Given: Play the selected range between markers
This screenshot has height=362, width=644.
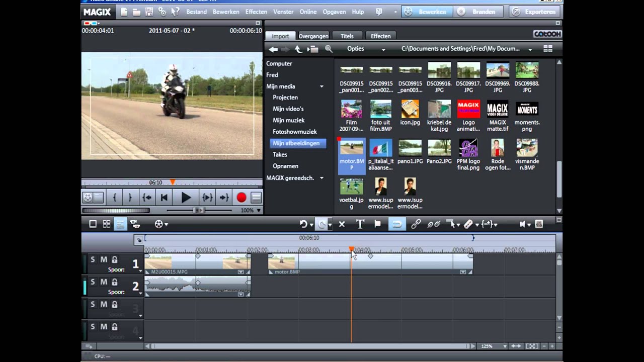Looking at the screenshot, I should (207, 198).
